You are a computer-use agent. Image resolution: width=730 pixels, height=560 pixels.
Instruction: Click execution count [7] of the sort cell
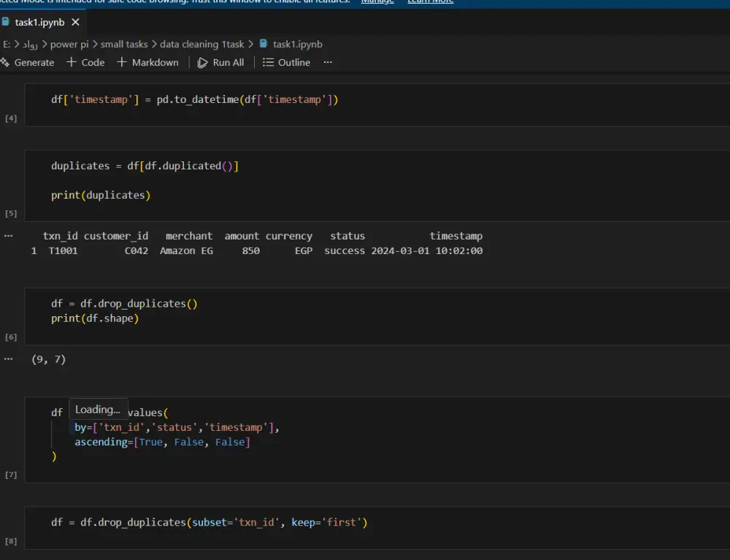click(x=10, y=474)
